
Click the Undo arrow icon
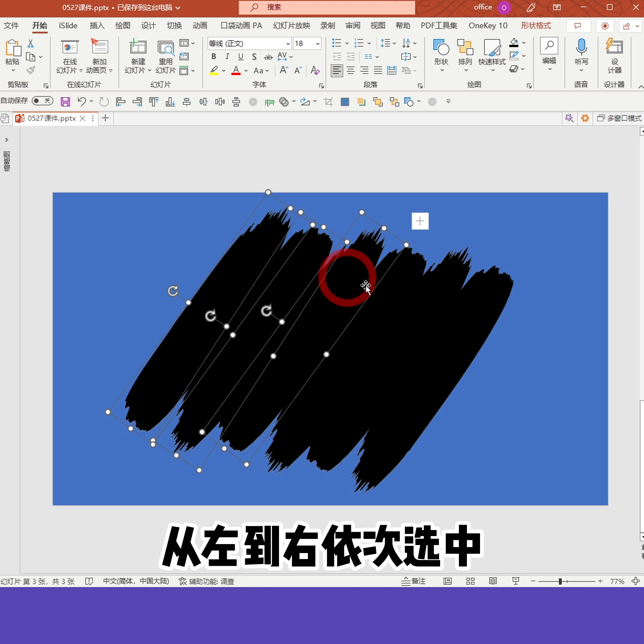point(82,101)
